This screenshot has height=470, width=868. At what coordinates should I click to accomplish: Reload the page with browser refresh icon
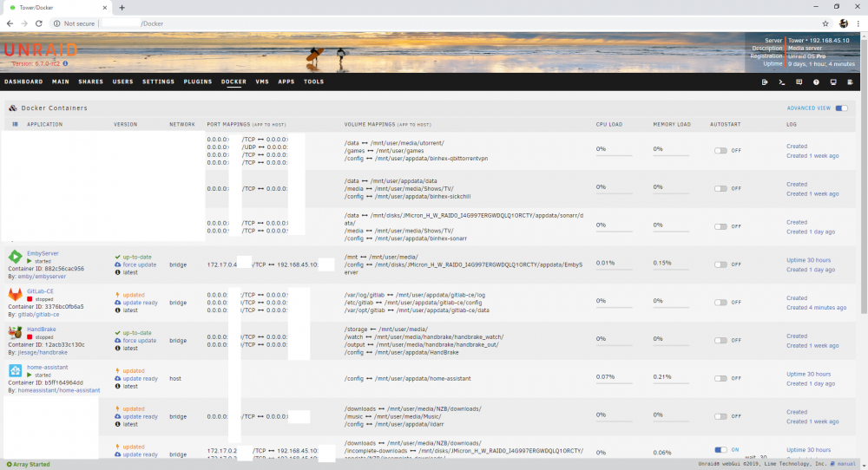click(39, 23)
